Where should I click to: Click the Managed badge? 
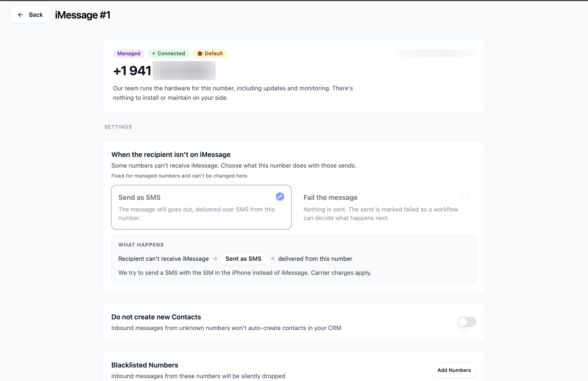click(129, 54)
